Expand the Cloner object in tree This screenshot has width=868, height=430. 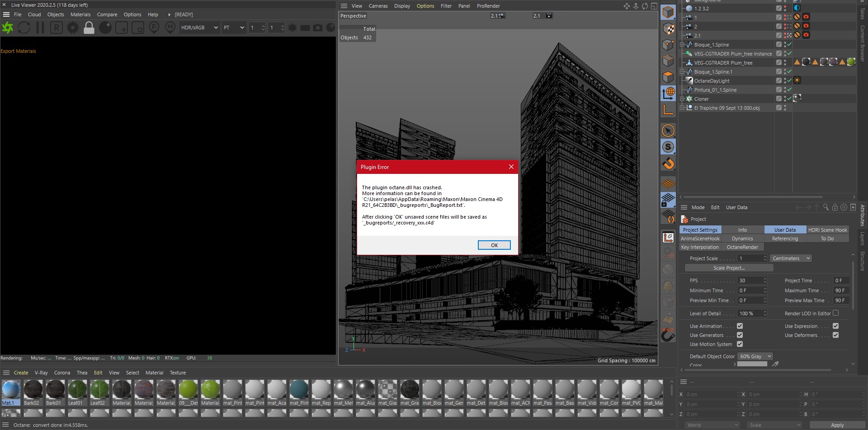click(x=682, y=99)
